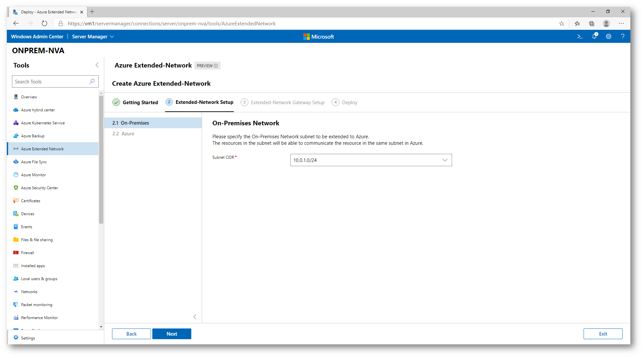Open Azure Security Center tool
Viewport: 644px width, 358px height.
tap(53, 188)
